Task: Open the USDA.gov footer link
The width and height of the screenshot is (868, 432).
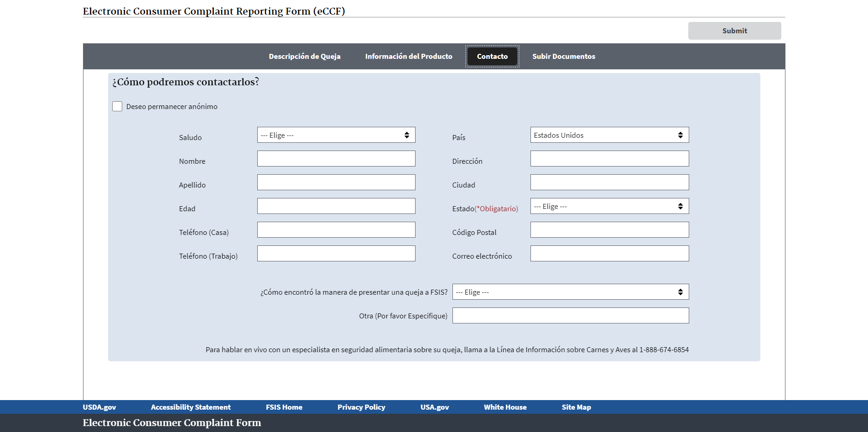Action: [99, 407]
